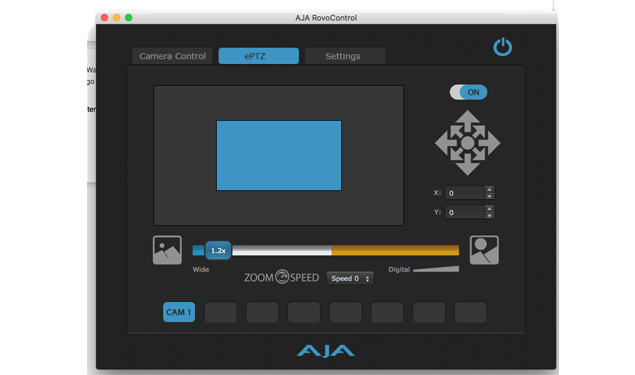This screenshot has width=635, height=375.
Task: Increase the Y value with up stepper
Action: click(489, 209)
